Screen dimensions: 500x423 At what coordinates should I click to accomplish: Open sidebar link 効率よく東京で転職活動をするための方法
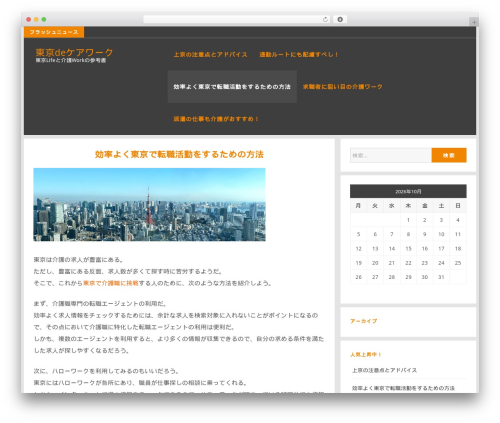(x=403, y=388)
